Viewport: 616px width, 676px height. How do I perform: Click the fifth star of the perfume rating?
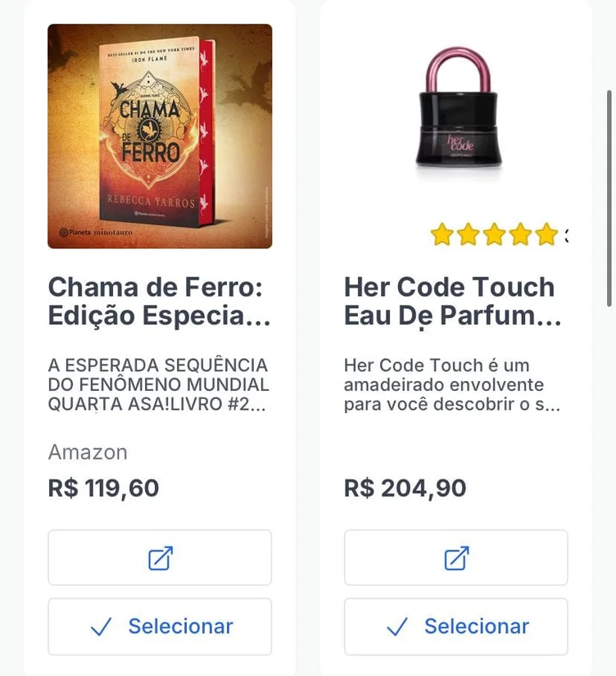546,235
